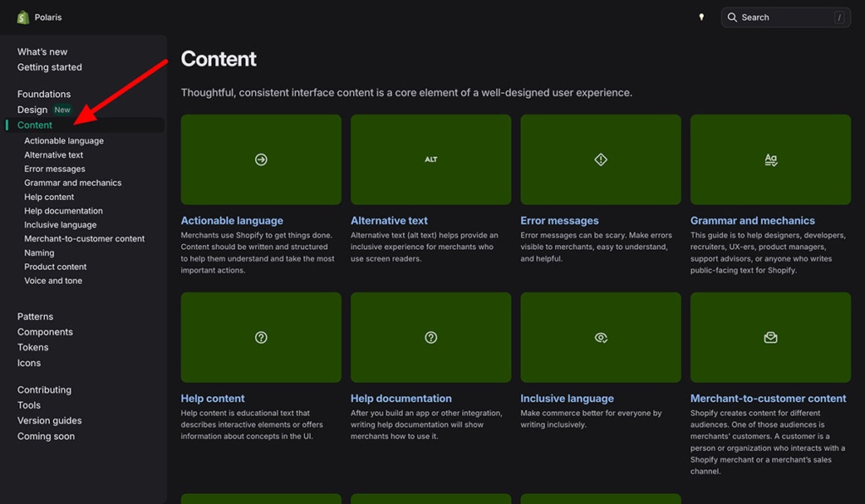Click the search magnifier icon
The width and height of the screenshot is (865, 504).
(734, 17)
